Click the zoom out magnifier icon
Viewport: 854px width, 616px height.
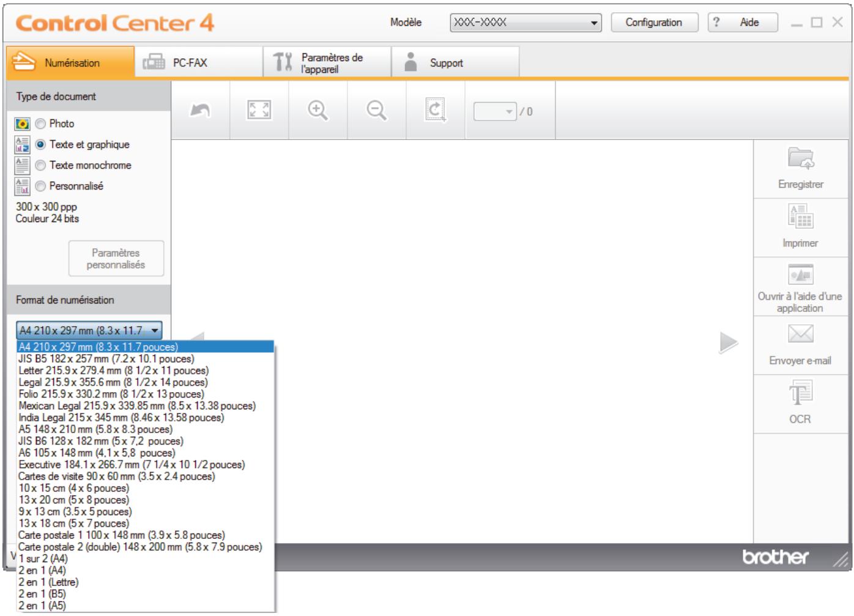click(x=376, y=111)
